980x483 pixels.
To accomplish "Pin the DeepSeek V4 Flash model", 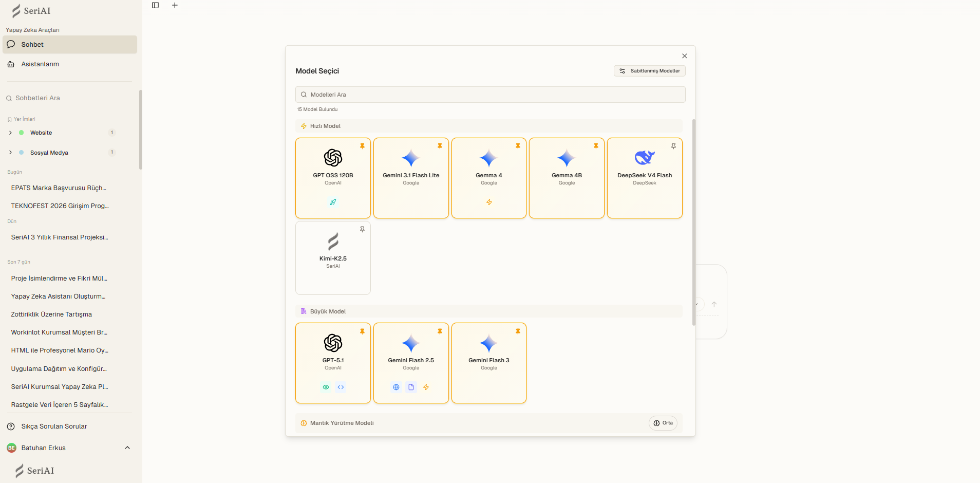I will click(673, 146).
